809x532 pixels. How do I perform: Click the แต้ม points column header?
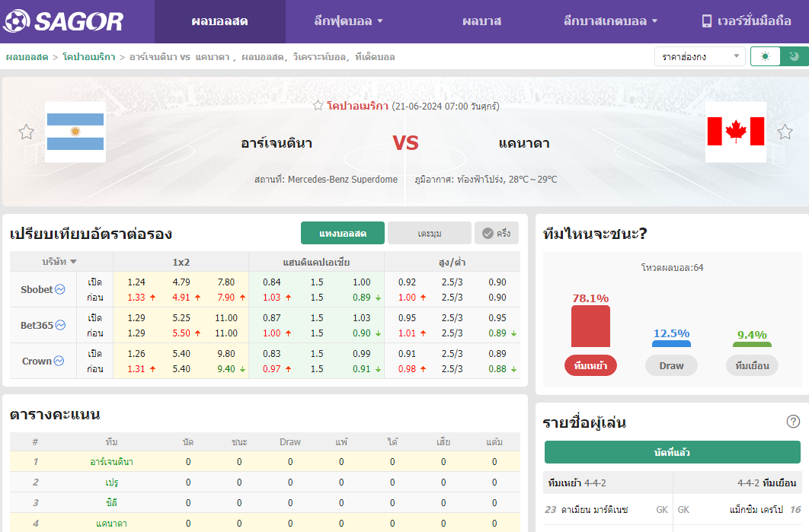click(x=494, y=441)
